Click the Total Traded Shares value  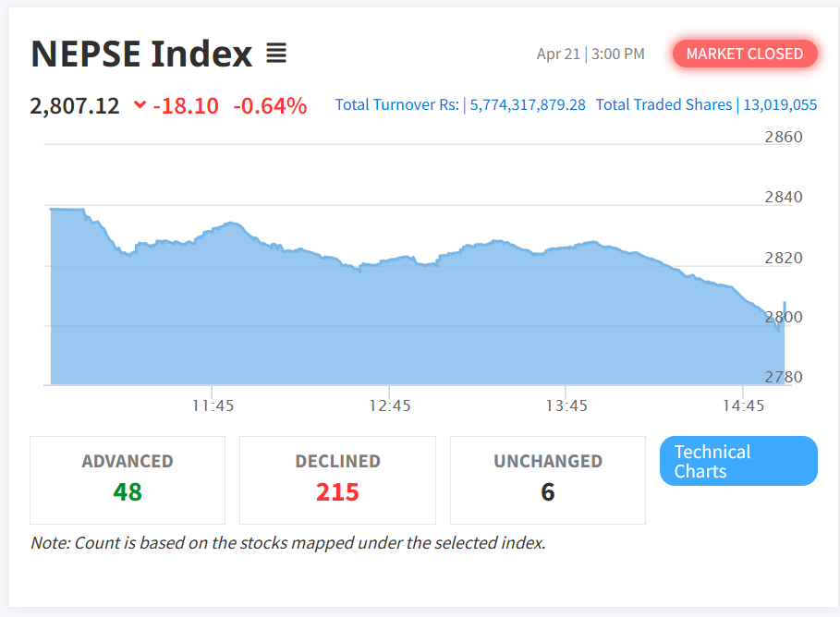coord(780,104)
